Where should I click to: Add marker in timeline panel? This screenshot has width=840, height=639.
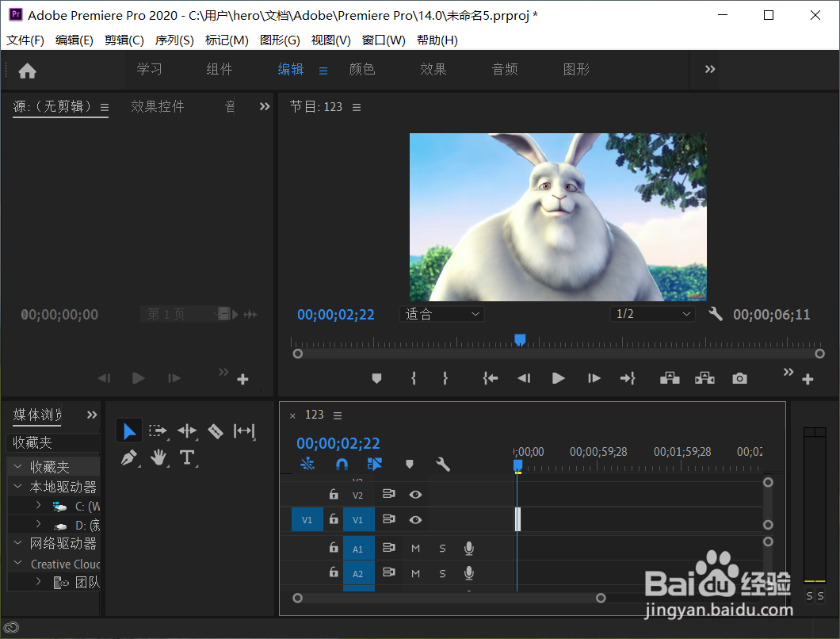pos(409,465)
